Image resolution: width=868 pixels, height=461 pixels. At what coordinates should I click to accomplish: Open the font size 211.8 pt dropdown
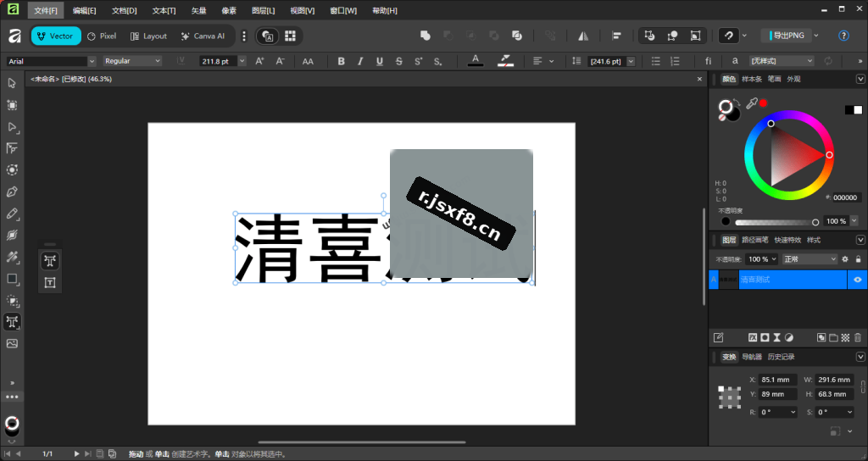coord(242,61)
